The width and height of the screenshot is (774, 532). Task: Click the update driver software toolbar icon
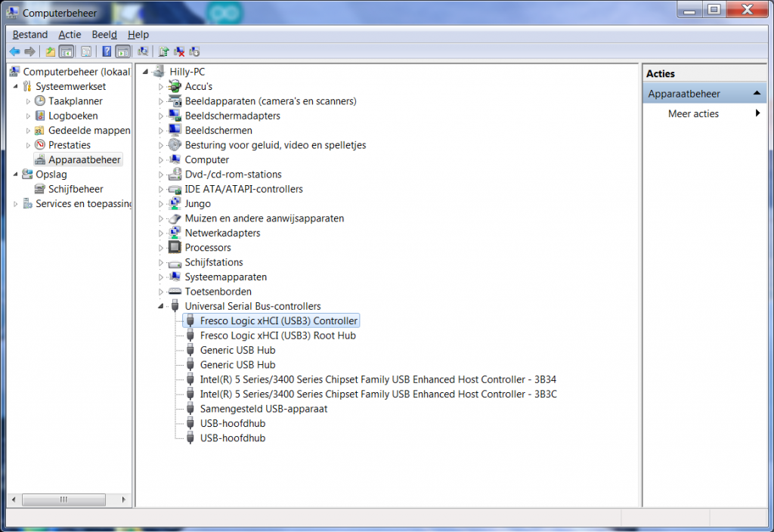(x=163, y=51)
